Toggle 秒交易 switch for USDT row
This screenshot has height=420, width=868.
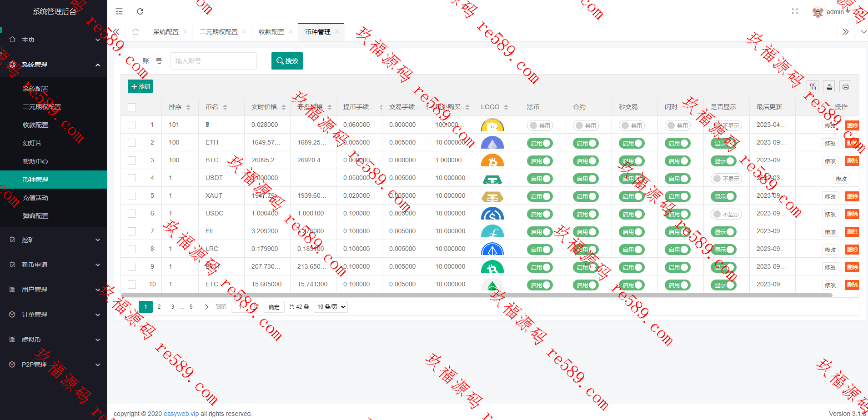click(x=632, y=179)
